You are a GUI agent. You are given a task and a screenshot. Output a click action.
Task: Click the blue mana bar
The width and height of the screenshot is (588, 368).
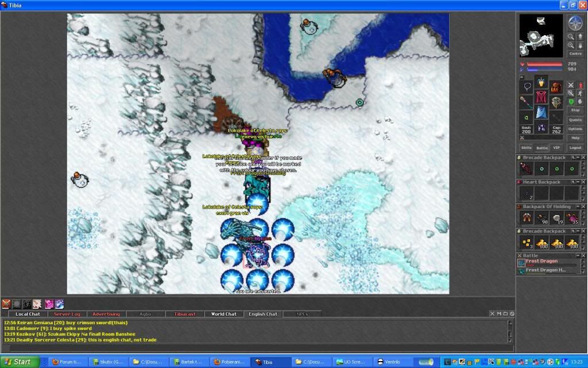(x=544, y=69)
